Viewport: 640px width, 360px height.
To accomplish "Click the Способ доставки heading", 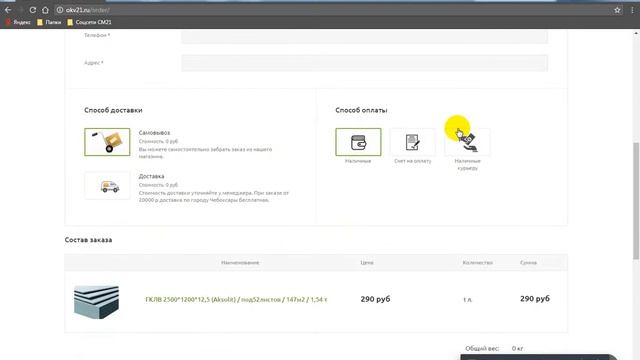I will (x=113, y=110).
